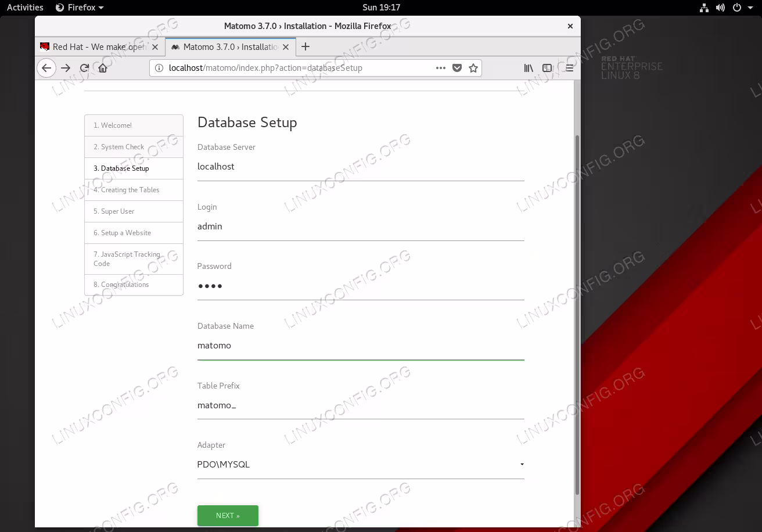Select step 6. Setup a Website
This screenshot has width=762, height=532.
[x=134, y=233]
